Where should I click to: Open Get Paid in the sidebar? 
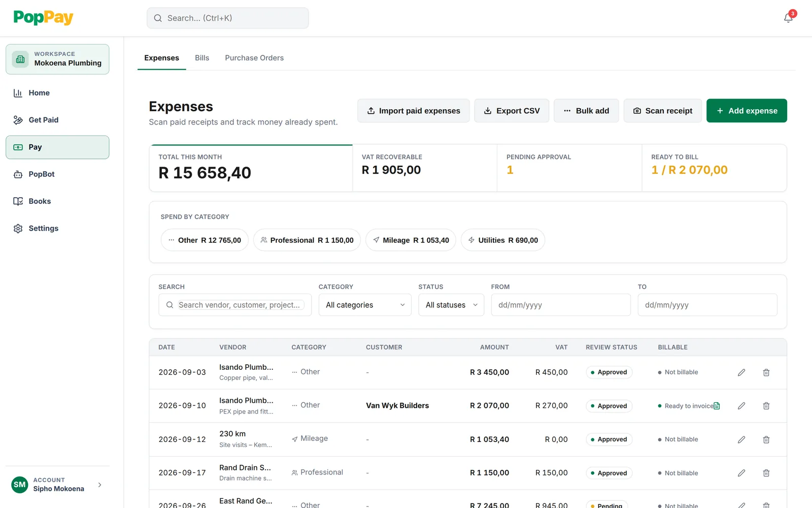(x=57, y=120)
